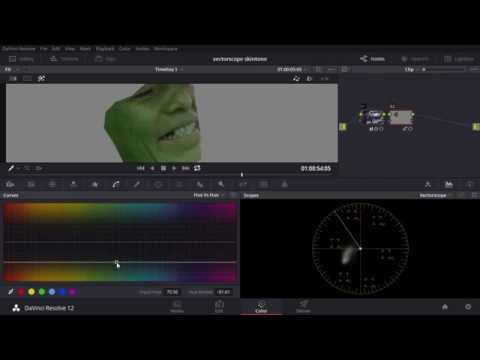This screenshot has width=480, height=360.
Task: Open the Lightbox view button
Action: [459, 59]
